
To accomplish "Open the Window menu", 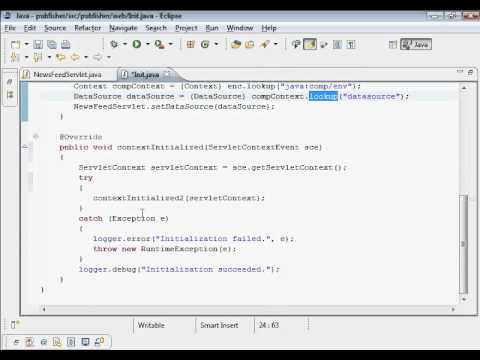I will (x=240, y=28).
